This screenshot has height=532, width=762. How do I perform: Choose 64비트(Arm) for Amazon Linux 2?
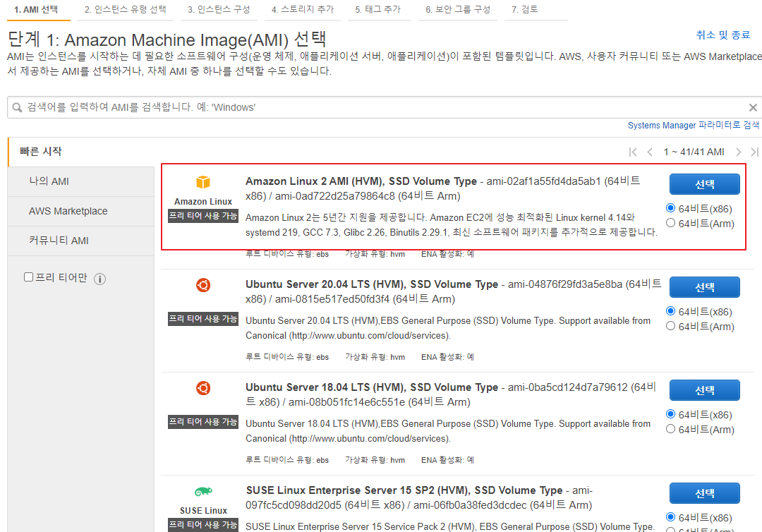(x=671, y=223)
